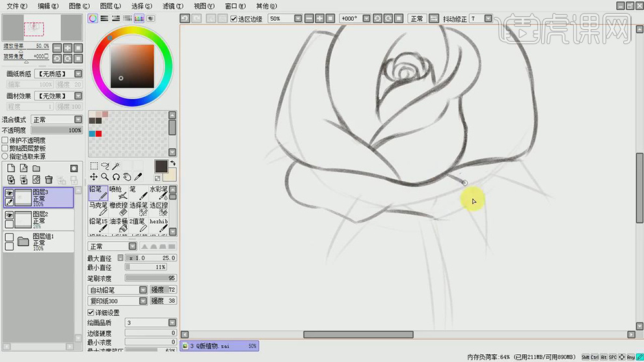Screen dimensions: 644x362
Task: Select the lasso selection tool
Action: [x=105, y=166]
